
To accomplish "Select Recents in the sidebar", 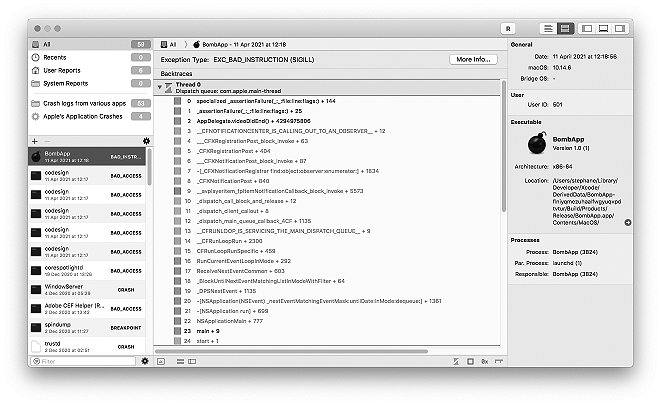I will 90,57.
